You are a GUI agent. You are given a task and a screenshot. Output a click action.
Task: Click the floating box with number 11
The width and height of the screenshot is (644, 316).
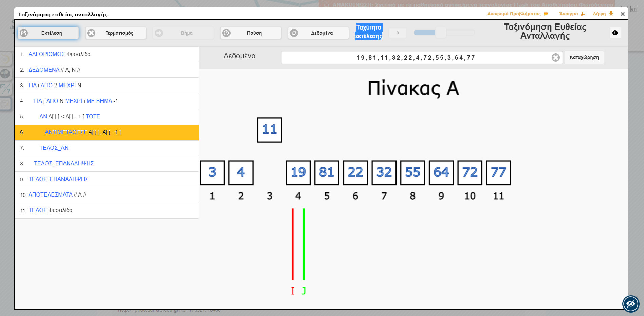[x=270, y=130]
